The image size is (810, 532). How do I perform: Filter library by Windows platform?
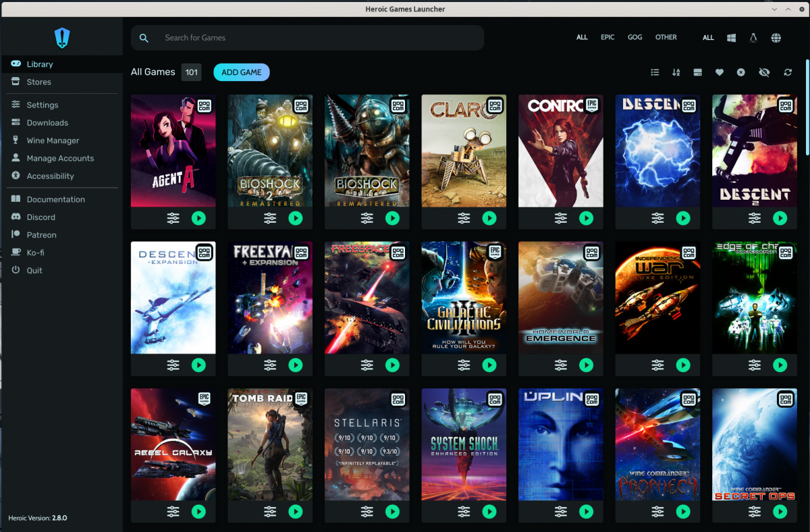(731, 37)
